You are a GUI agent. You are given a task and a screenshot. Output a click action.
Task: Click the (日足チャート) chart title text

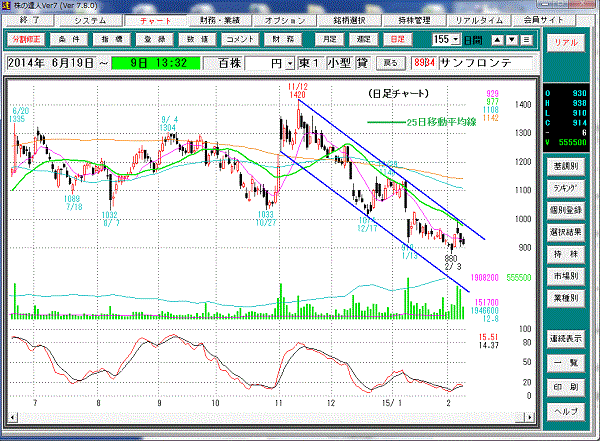tap(398, 93)
